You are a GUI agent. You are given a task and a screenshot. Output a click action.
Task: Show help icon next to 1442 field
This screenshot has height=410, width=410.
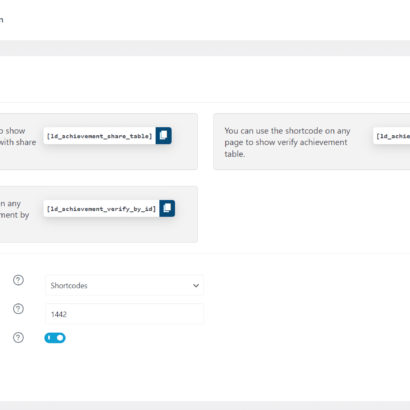18,309
